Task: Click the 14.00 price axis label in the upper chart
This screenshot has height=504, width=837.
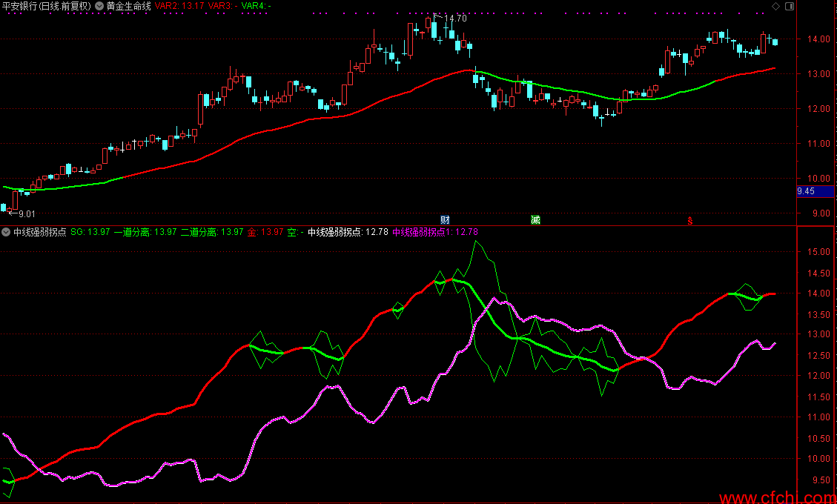Action: click(819, 39)
